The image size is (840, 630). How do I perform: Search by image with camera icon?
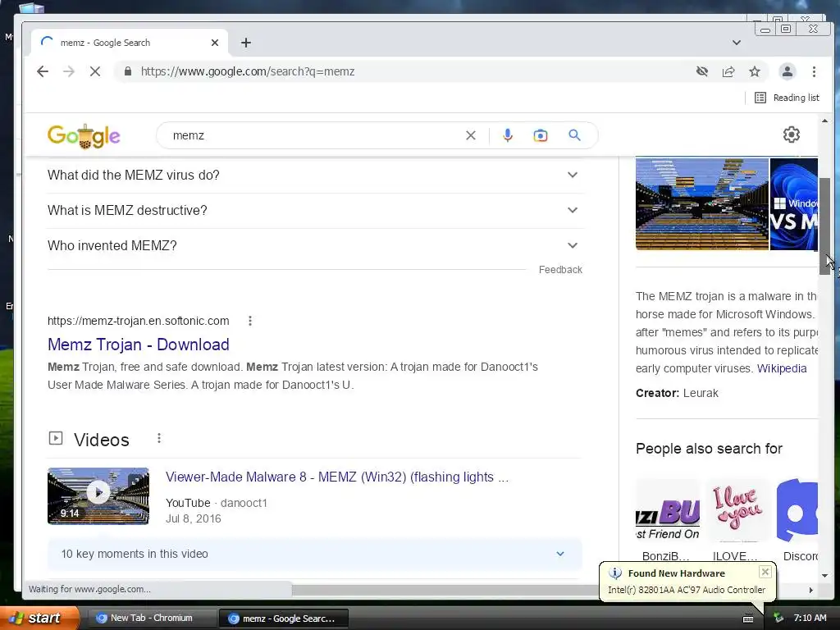541,135
